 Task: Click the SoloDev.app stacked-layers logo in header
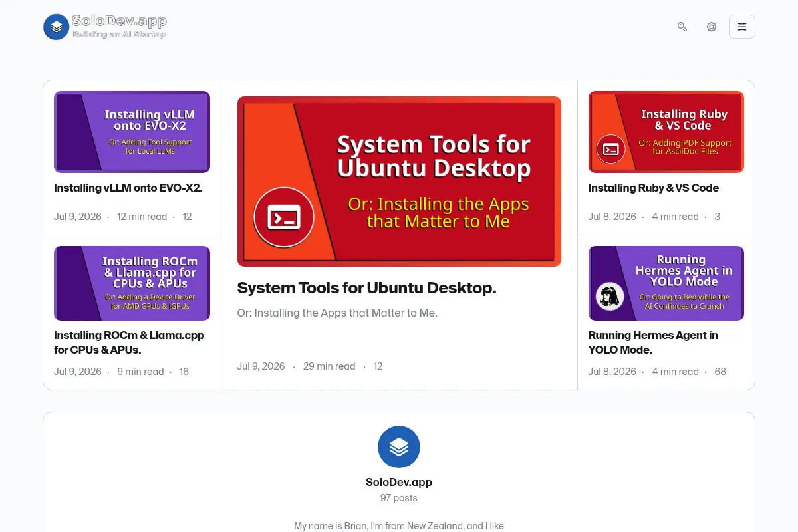57,27
